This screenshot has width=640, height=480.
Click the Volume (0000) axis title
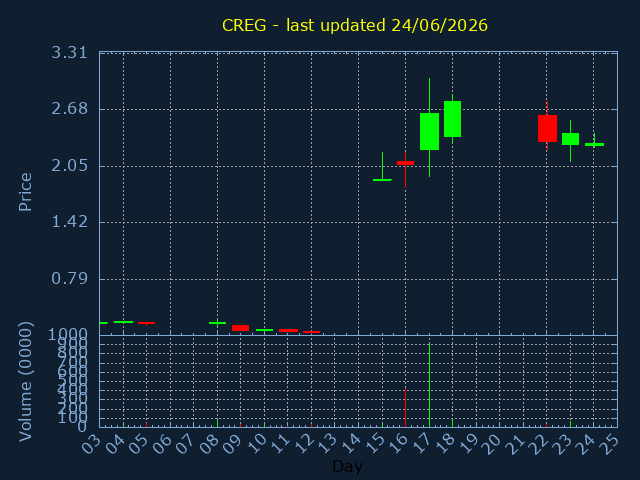(x=25, y=382)
